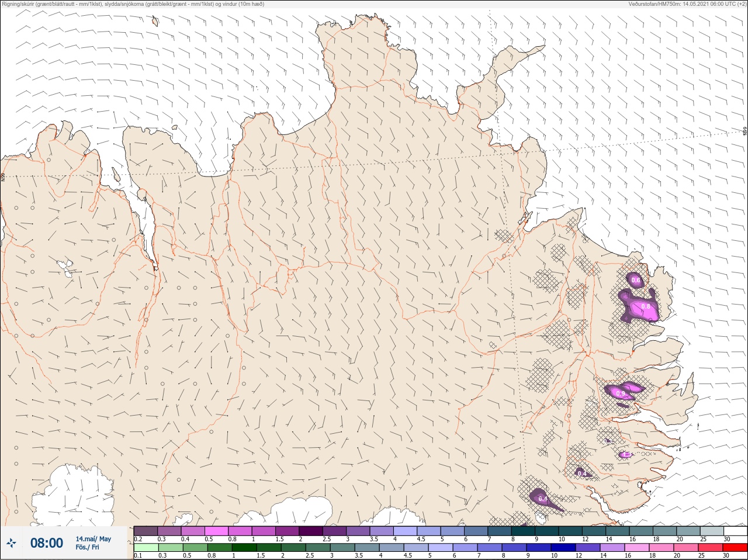Pick the dark mauve 0.2 swatch, upper legend

(146, 531)
